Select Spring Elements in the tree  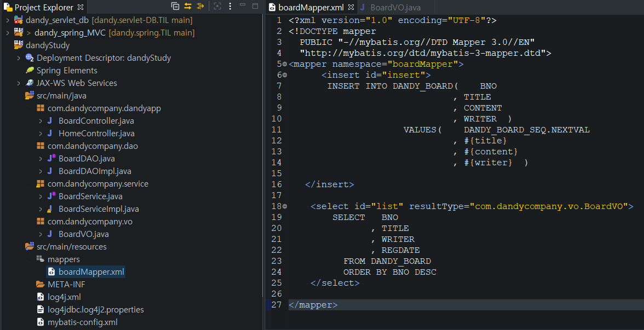[67, 71]
